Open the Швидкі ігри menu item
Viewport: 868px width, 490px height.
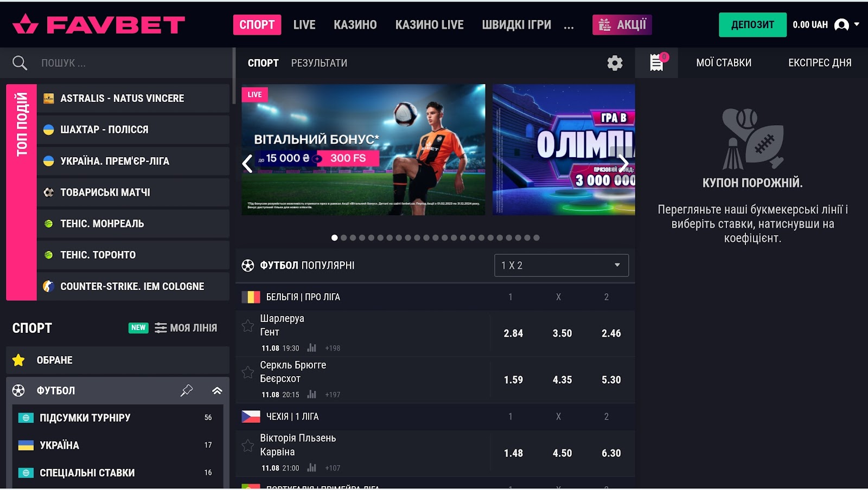(516, 24)
